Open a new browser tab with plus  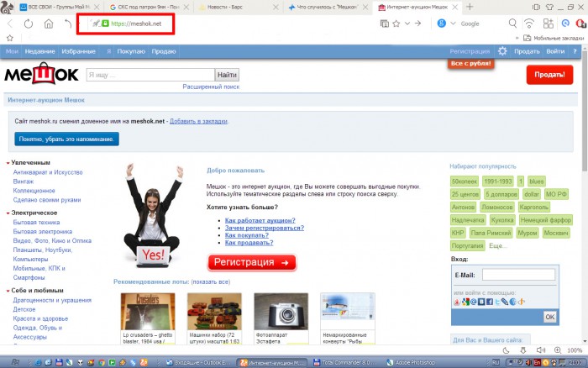tap(470, 7)
